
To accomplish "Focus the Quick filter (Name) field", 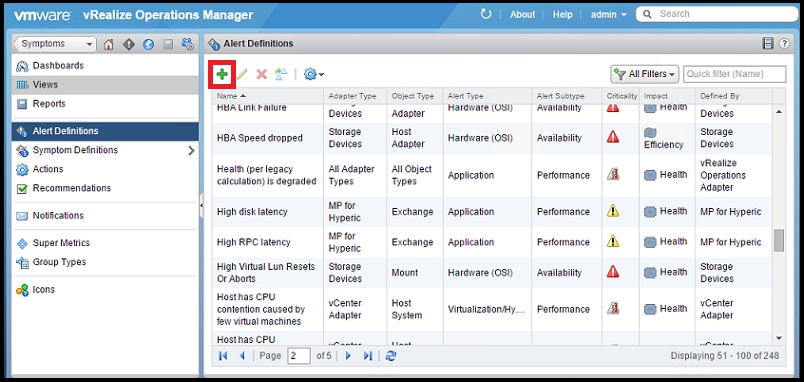I will [734, 74].
